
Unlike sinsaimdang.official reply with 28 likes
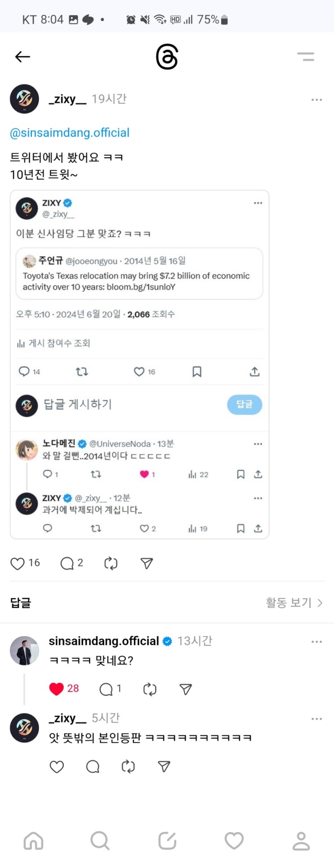pyautogui.click(x=56, y=689)
